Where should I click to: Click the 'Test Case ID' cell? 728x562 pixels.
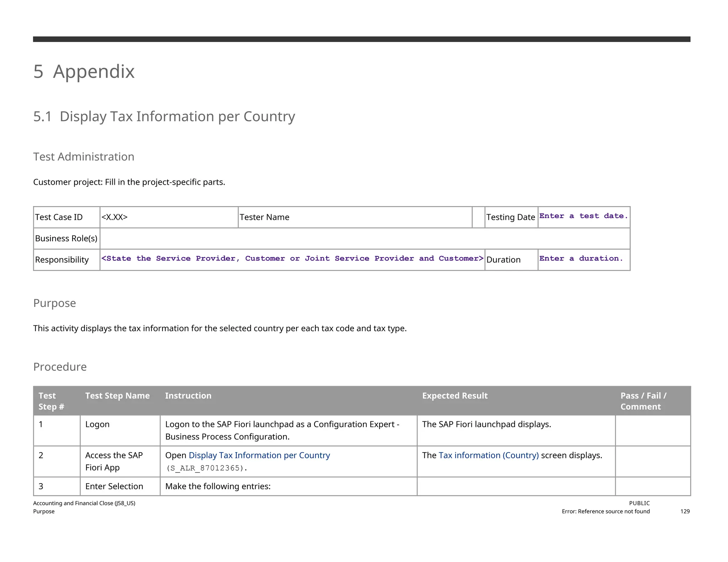pos(67,217)
